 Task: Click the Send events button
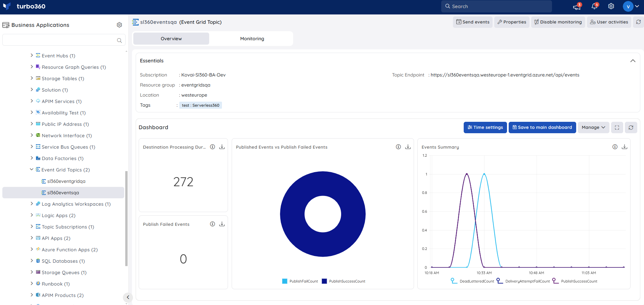point(473,22)
